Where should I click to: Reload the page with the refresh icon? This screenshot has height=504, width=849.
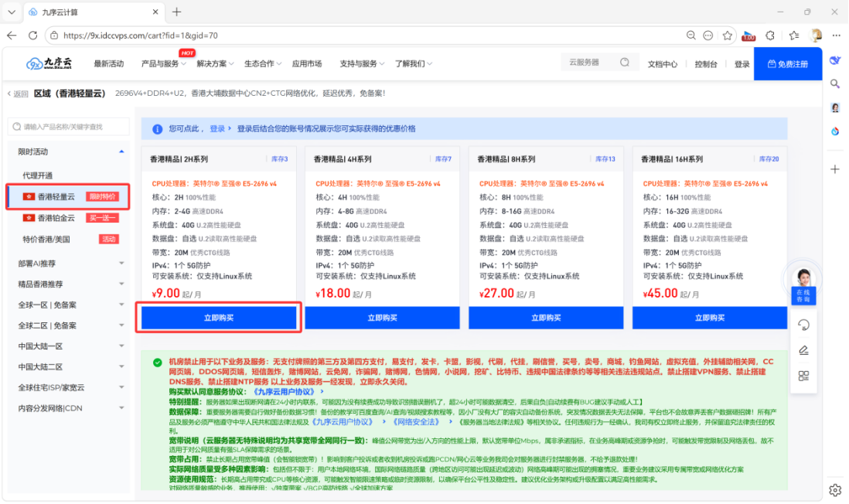[x=33, y=36]
